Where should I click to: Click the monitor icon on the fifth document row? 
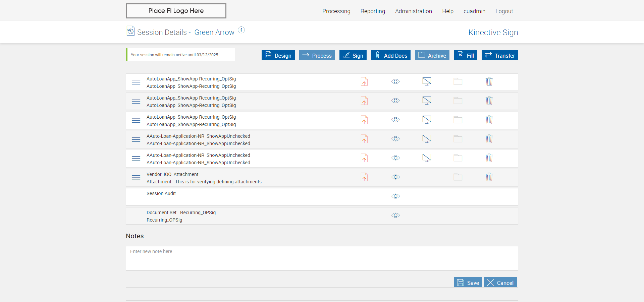pyautogui.click(x=427, y=158)
